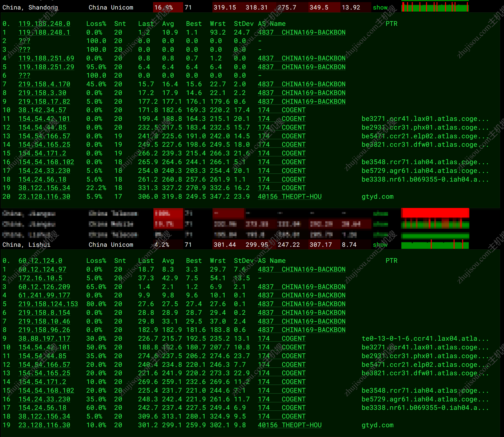
Task: Open IP 38.142.34.57 link
Action: 42,110
